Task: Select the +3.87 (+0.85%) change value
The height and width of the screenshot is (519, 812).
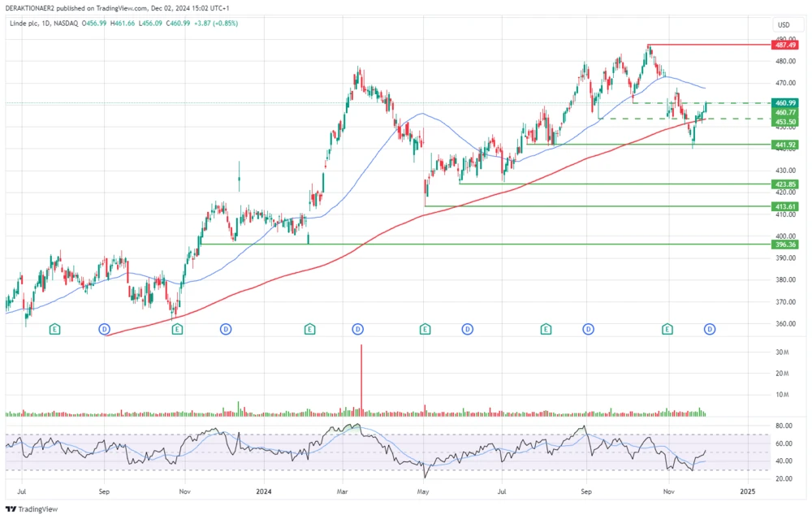Action: tap(215, 24)
